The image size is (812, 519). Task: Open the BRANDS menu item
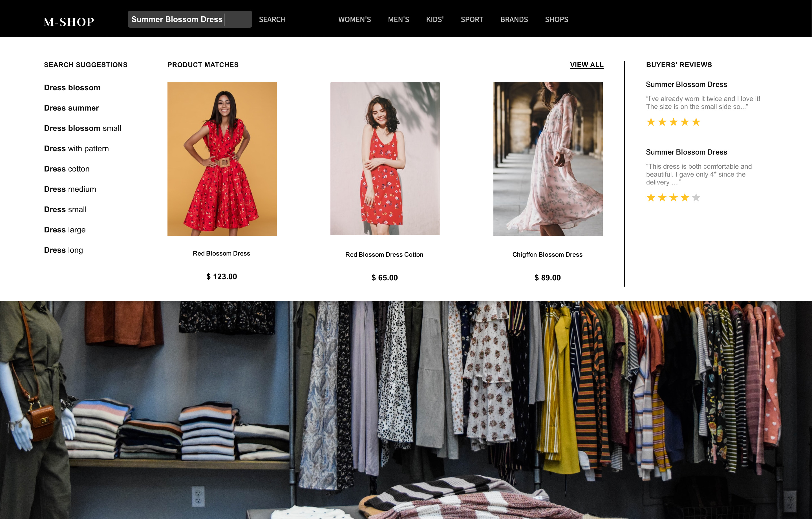point(514,19)
